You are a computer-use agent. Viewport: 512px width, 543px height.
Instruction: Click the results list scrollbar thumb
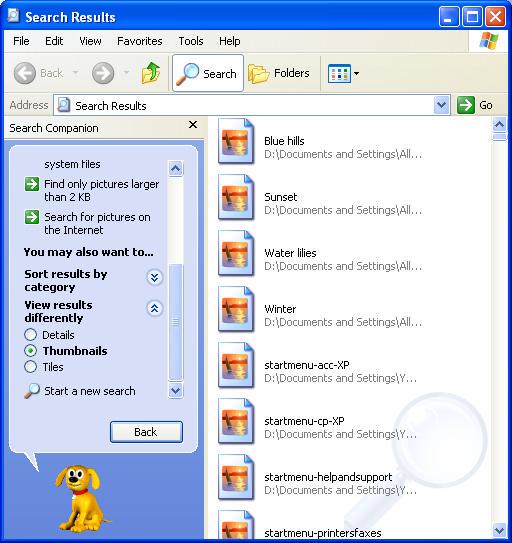tap(499, 137)
